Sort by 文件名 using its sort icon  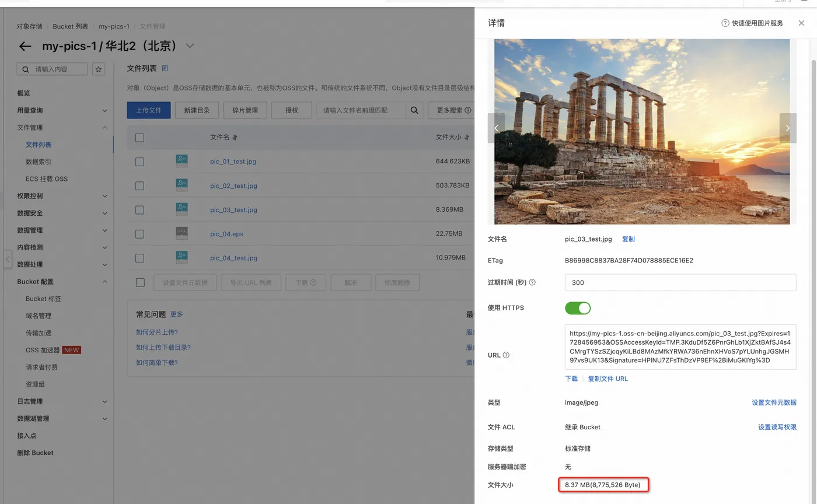point(235,138)
